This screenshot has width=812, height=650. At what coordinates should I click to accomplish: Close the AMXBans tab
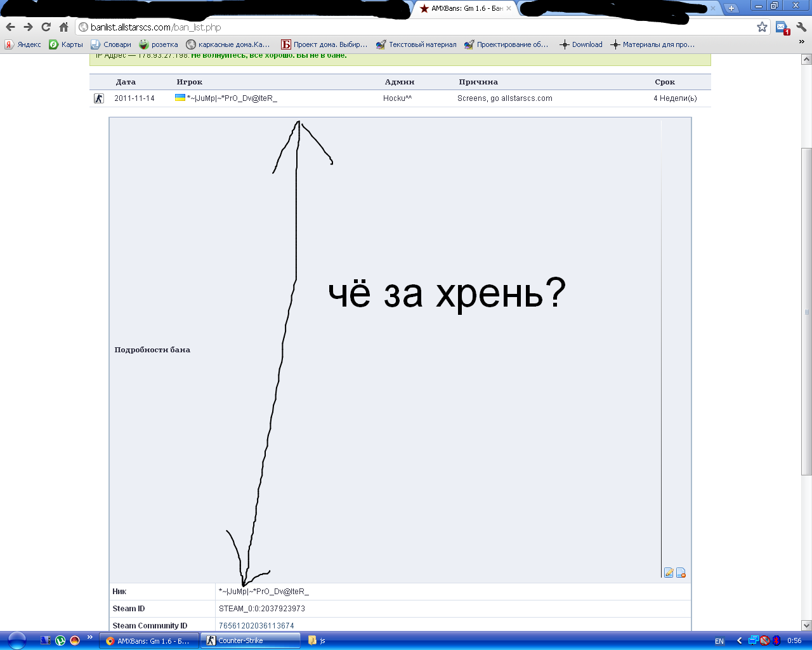(508, 8)
